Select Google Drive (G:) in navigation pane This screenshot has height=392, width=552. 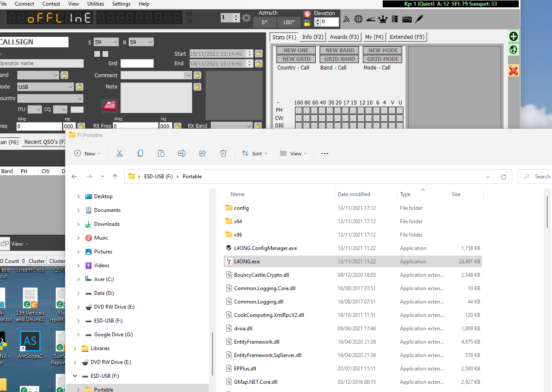coord(113,335)
